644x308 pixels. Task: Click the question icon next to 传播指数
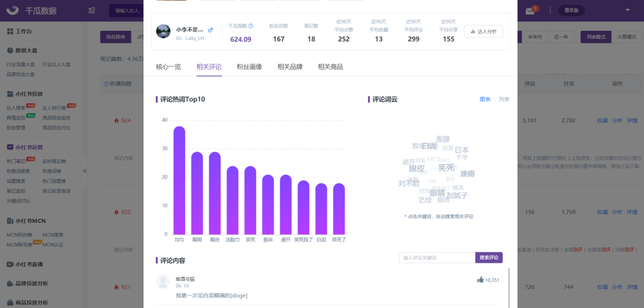[106, 83]
